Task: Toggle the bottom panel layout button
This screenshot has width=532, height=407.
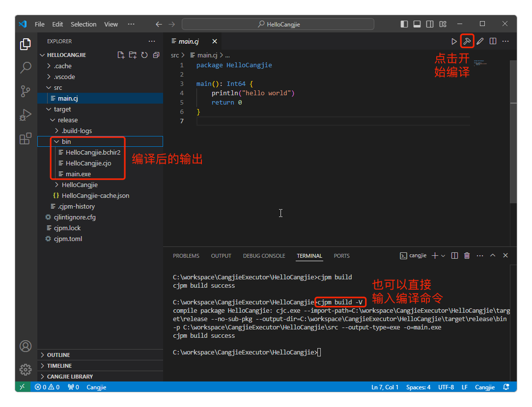Action: coord(417,24)
